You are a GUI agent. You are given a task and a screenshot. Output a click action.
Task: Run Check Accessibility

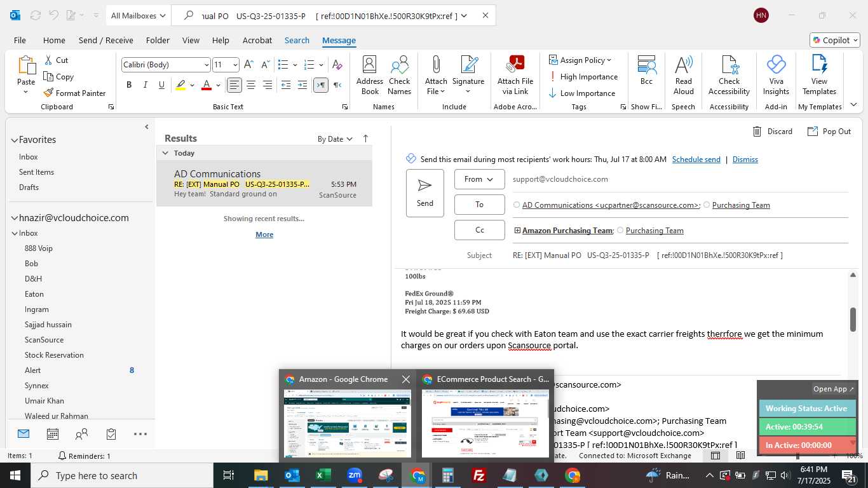(x=729, y=75)
